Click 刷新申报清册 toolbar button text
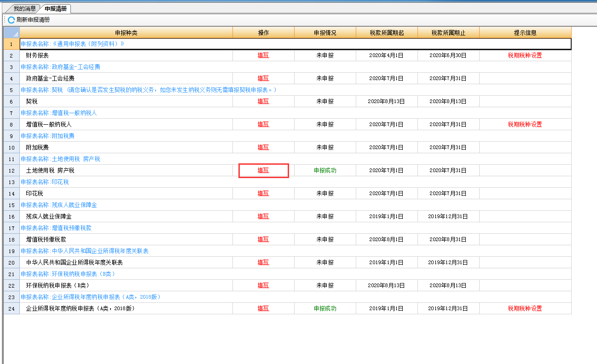 click(x=33, y=20)
